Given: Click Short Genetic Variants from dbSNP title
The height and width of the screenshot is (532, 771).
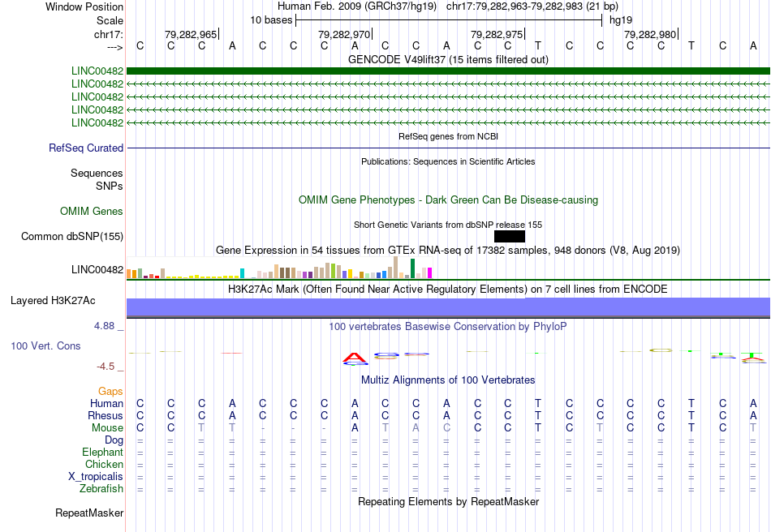Looking at the screenshot, I should click(448, 225).
